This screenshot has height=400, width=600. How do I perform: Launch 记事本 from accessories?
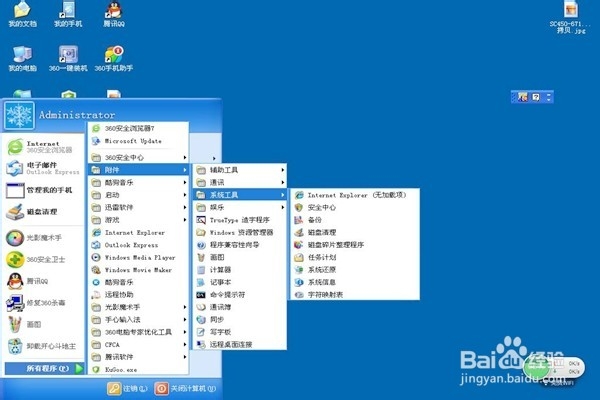click(240, 282)
